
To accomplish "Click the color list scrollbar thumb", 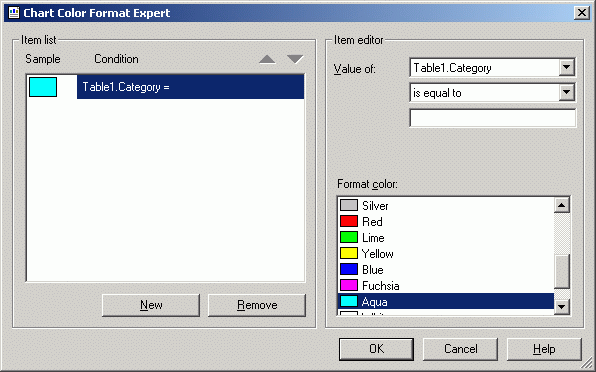I will coord(562,271).
